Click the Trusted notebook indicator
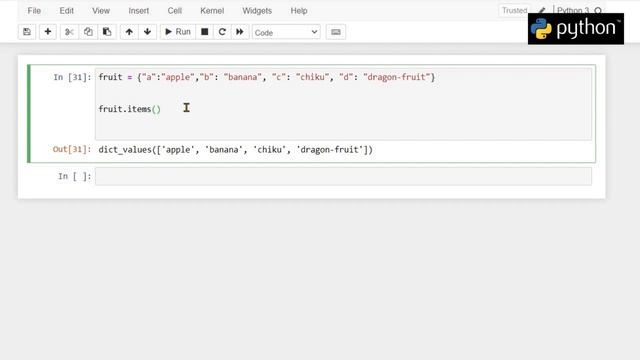This screenshot has width=640, height=360. pyautogui.click(x=514, y=11)
